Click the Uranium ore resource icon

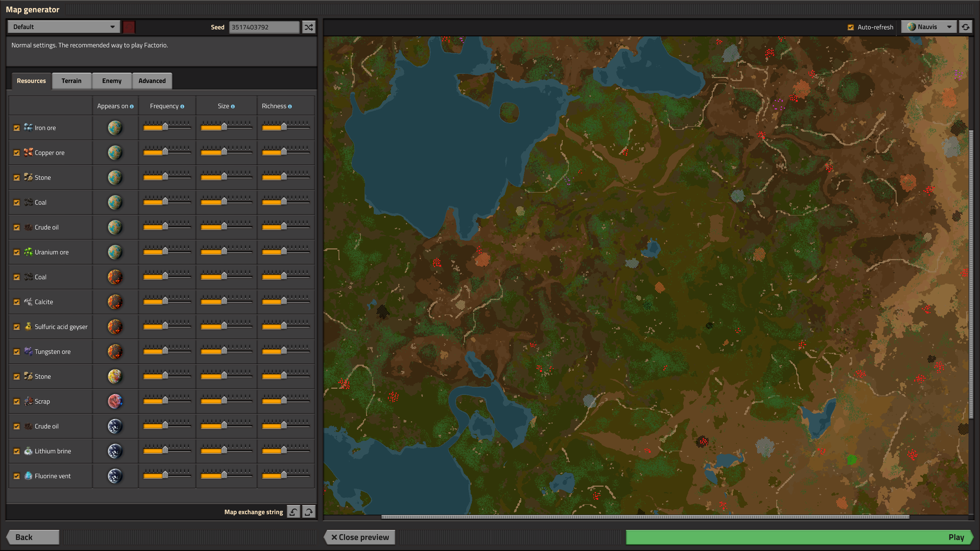[28, 252]
